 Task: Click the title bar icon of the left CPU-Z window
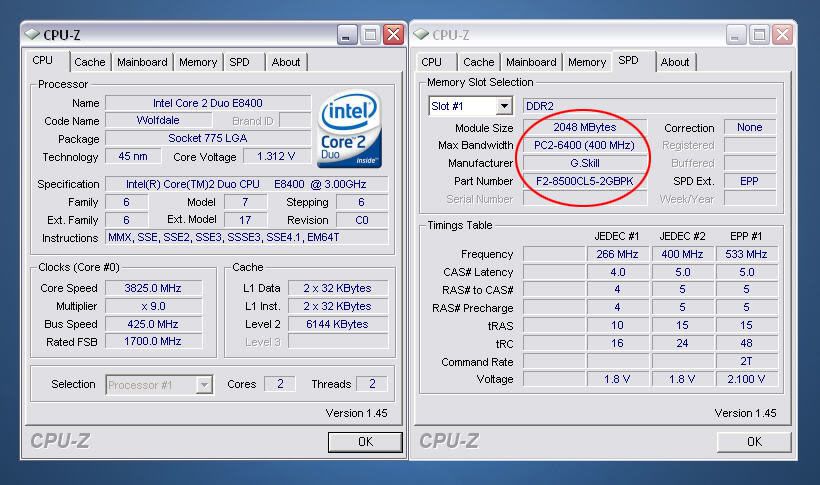pos(33,35)
